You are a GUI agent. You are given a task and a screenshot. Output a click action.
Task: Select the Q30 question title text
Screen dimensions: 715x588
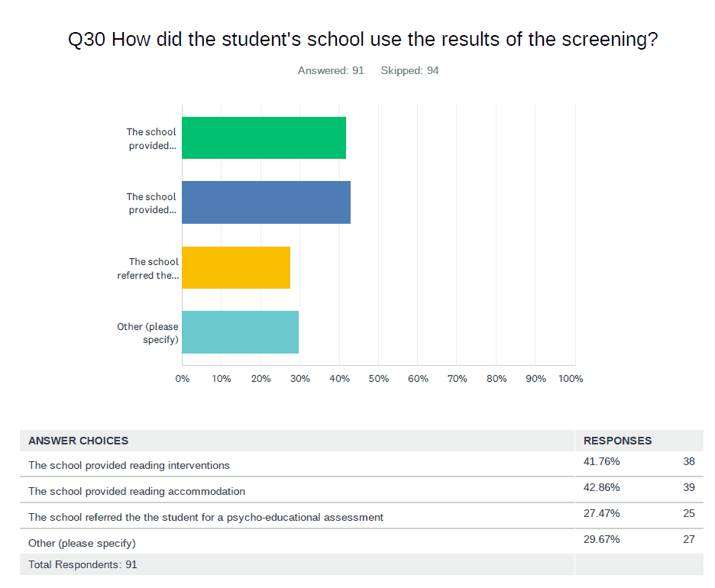(363, 40)
